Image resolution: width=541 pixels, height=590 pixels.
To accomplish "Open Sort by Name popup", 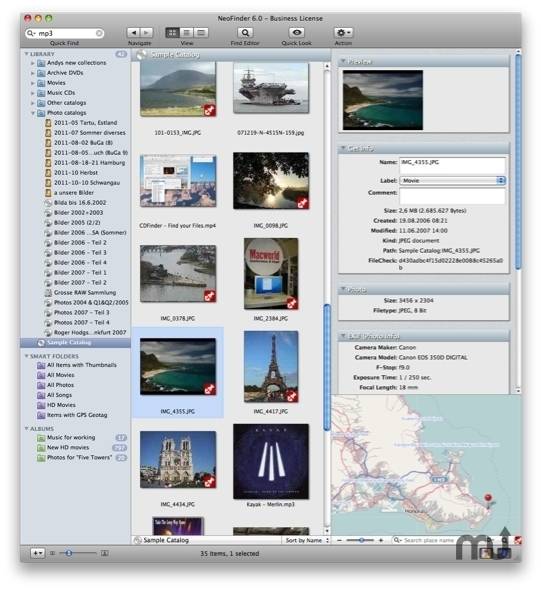I will click(x=307, y=540).
